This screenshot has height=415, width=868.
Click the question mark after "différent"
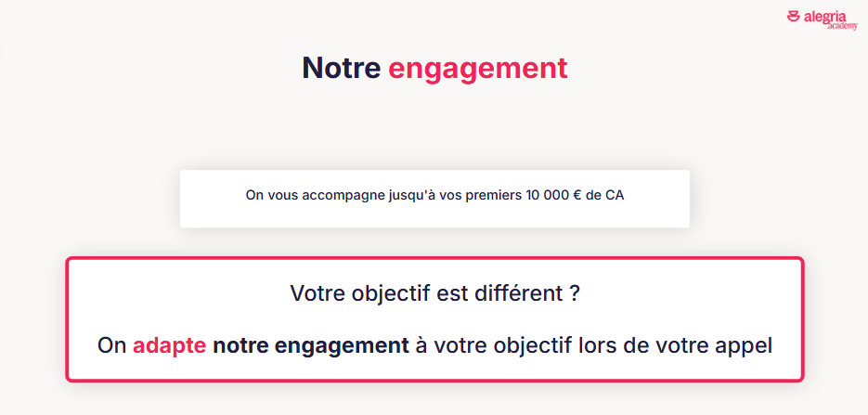pyautogui.click(x=575, y=293)
